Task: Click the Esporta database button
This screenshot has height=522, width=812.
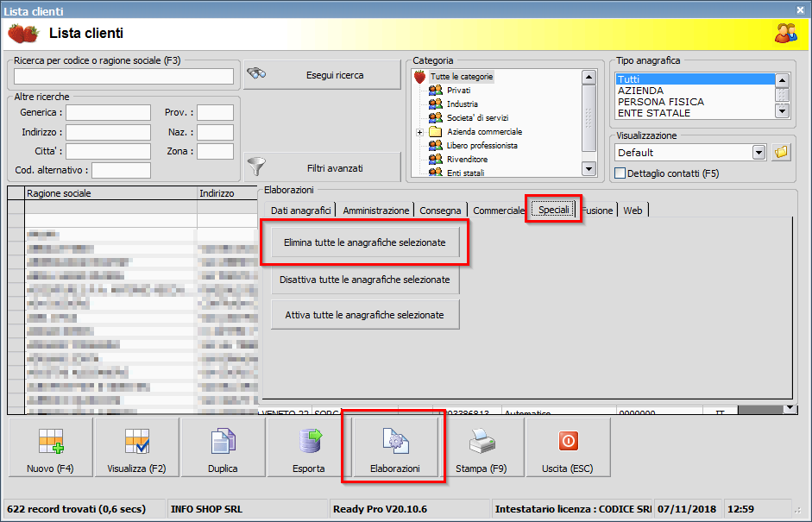Action: (x=309, y=448)
